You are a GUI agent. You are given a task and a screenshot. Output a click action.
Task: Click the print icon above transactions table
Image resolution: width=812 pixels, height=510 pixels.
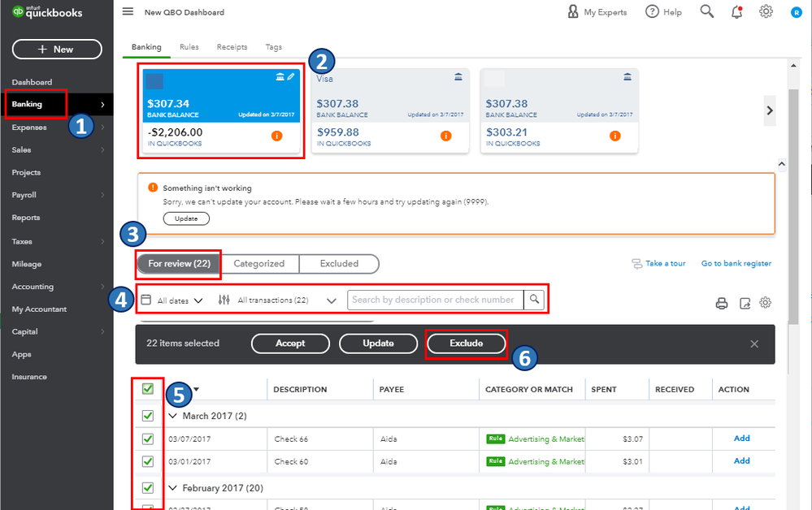coord(722,303)
